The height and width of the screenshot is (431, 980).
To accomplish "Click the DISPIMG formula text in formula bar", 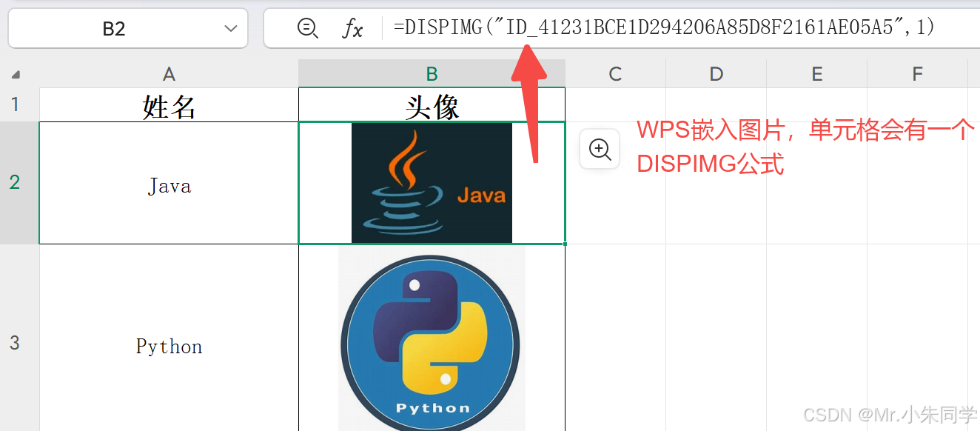I will [x=664, y=27].
